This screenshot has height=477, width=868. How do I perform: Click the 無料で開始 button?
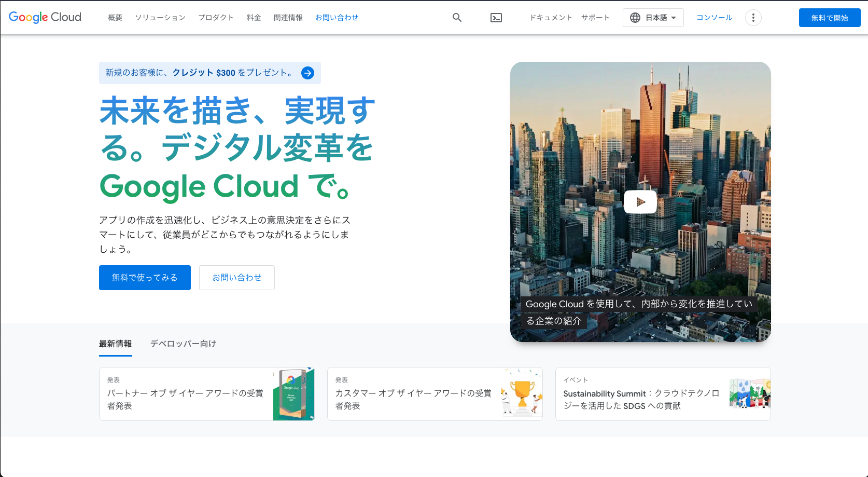829,18
